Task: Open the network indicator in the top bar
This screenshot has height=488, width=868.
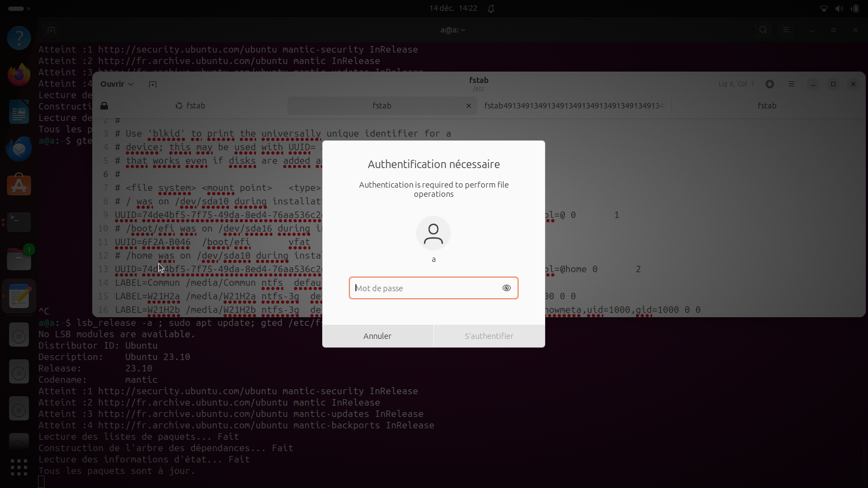Action: 824,8
